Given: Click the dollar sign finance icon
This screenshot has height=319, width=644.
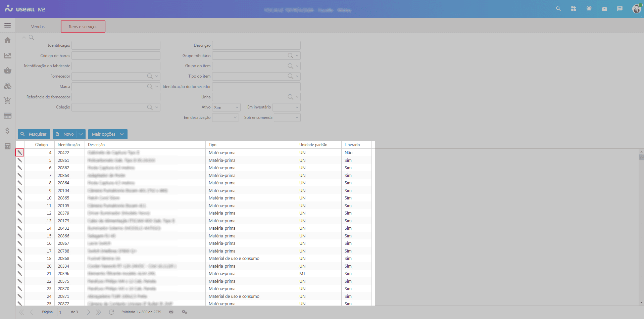Looking at the screenshot, I should [x=7, y=131].
